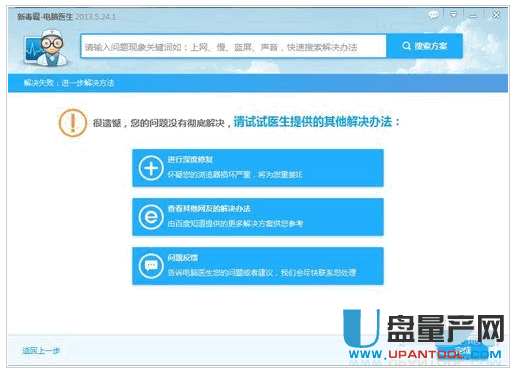Click the 请试试医生提供的其他解决办法 heading

pos(316,122)
